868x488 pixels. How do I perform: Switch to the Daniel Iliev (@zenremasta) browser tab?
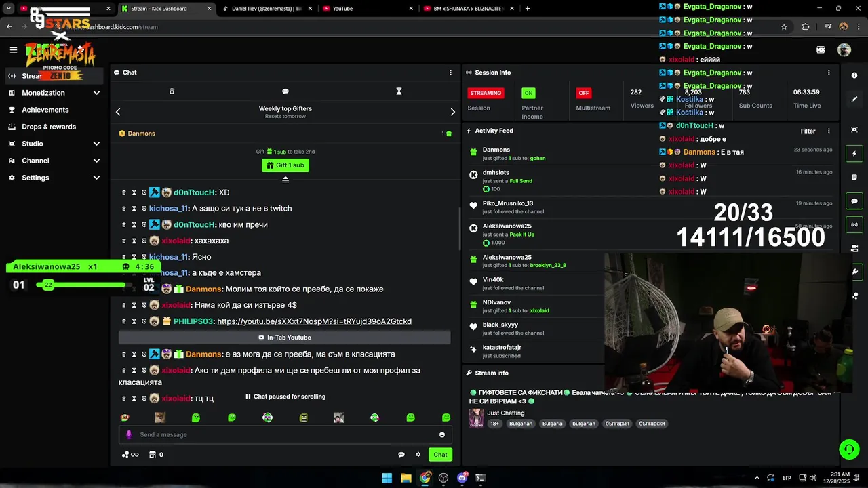pyautogui.click(x=267, y=9)
